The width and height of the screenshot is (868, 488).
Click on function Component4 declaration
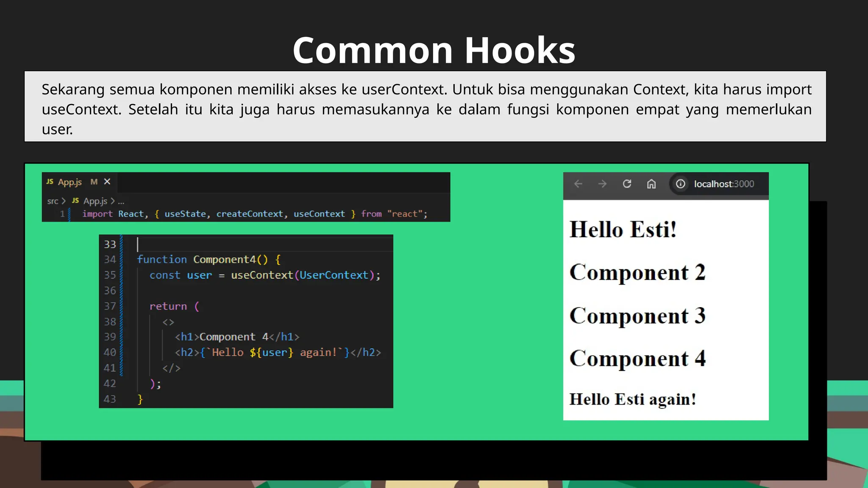click(208, 259)
